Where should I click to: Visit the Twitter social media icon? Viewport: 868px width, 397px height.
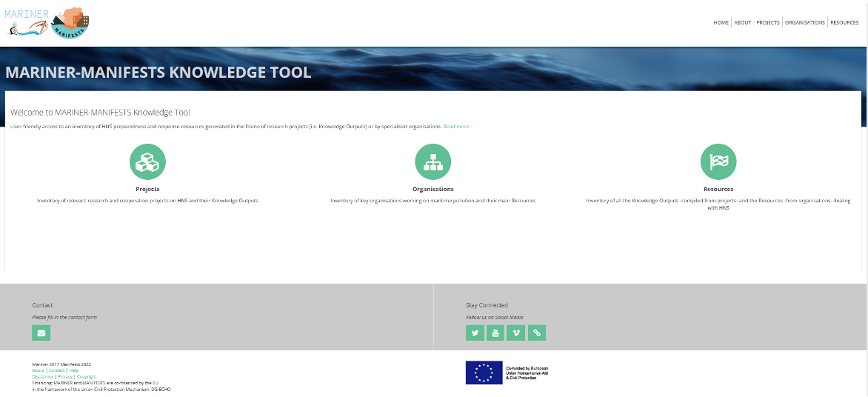point(475,333)
